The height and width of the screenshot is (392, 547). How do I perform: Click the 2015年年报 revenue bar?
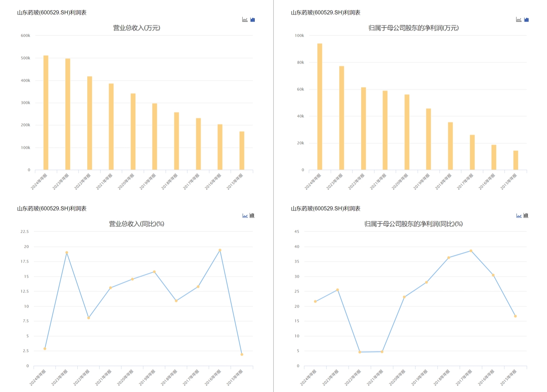point(242,151)
